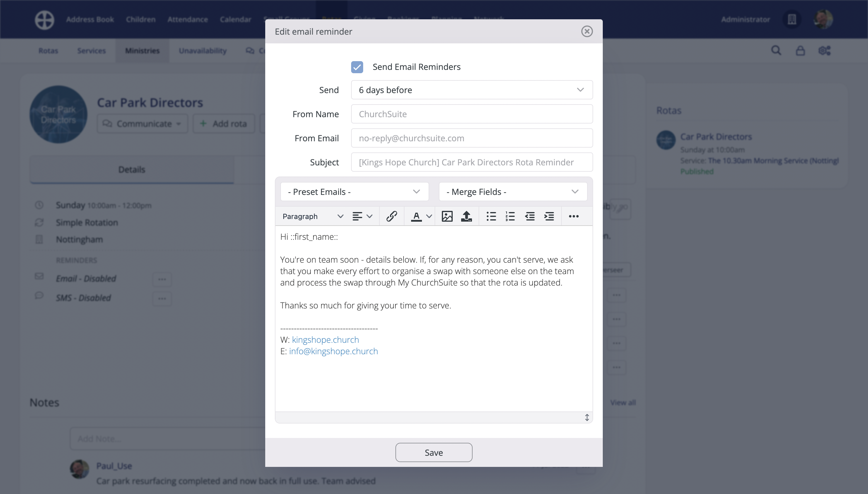Insert an image into the reminder email
This screenshot has height=494, width=868.
tap(447, 216)
